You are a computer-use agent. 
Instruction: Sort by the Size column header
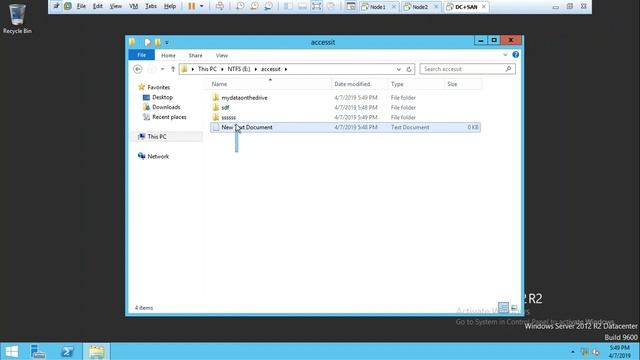point(463,84)
